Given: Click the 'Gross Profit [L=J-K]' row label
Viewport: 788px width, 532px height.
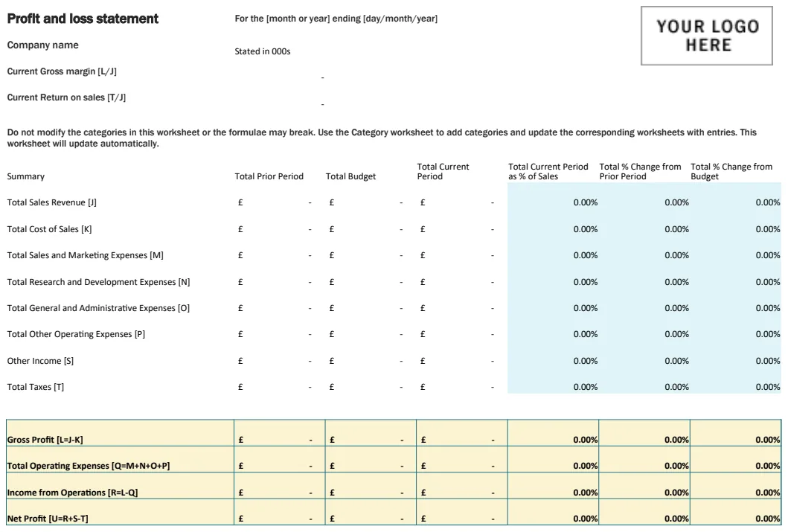Looking at the screenshot, I should click(x=45, y=440).
